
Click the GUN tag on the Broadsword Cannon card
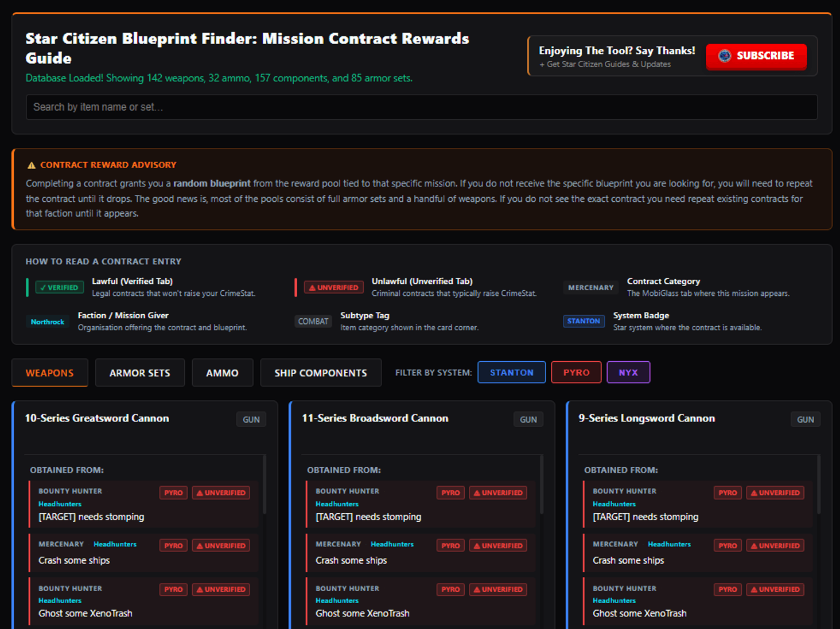tap(528, 419)
